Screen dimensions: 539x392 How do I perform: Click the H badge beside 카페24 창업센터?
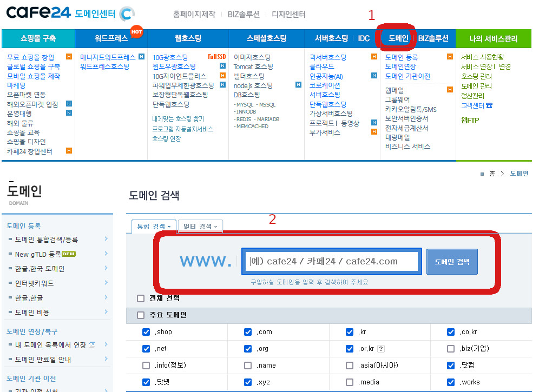[x=69, y=151]
